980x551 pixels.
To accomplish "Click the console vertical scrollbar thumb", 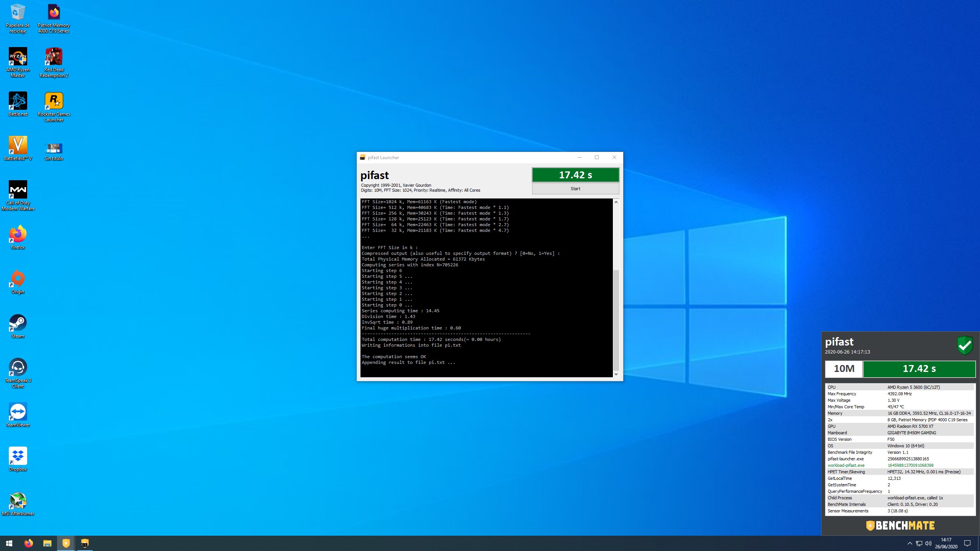I will coord(616,320).
